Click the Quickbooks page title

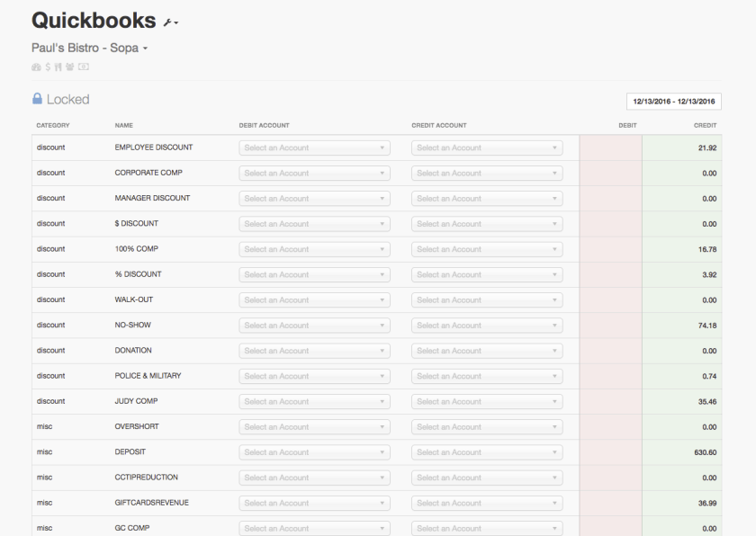94,20
